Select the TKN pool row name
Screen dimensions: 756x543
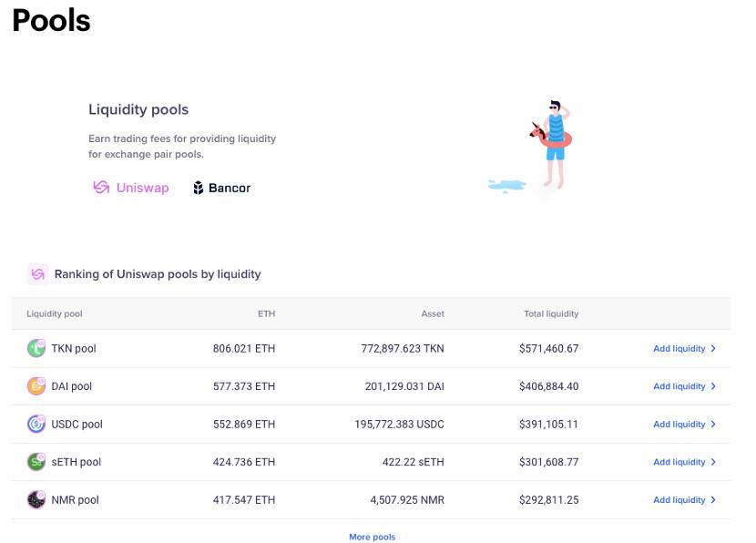tap(74, 348)
